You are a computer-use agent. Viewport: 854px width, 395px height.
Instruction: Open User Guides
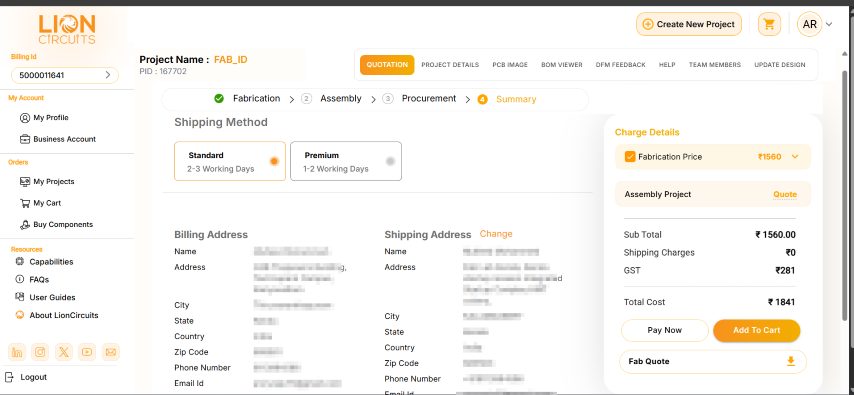pos(52,297)
